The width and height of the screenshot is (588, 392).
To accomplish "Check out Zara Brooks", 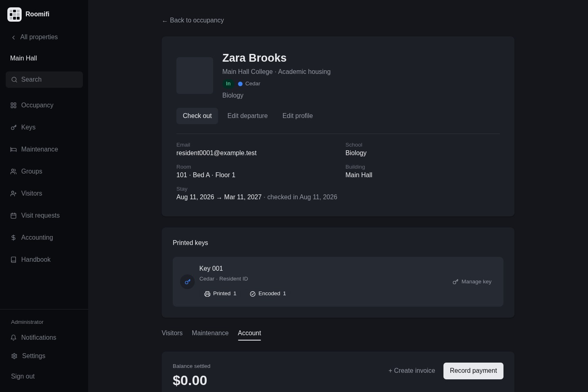I will 197,116.
